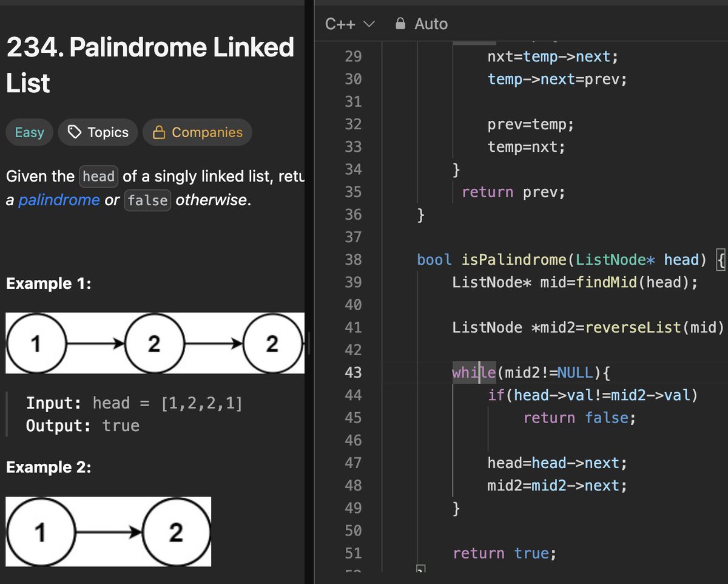This screenshot has width=728, height=584.
Task: Click the Easy difficulty badge
Action: click(29, 132)
